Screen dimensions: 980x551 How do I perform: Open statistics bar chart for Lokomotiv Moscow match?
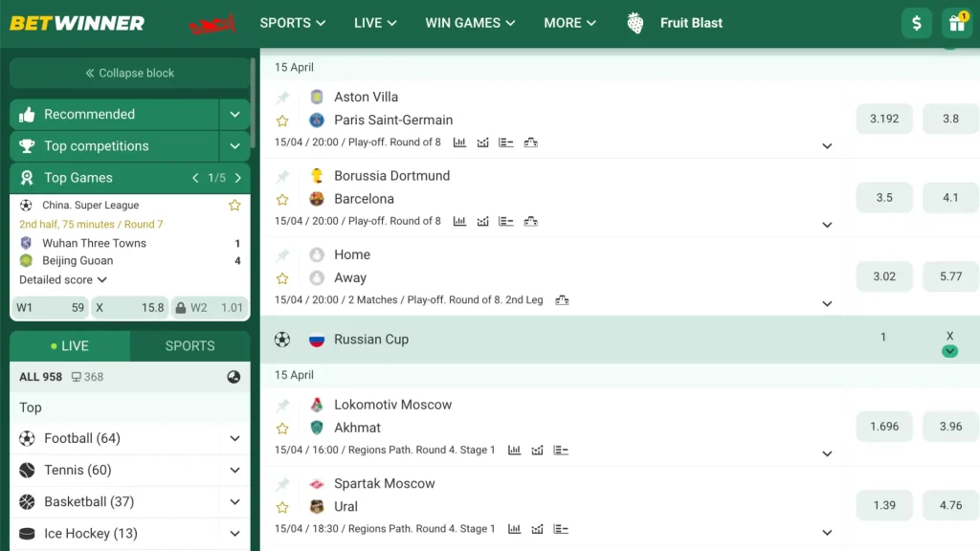514,450
